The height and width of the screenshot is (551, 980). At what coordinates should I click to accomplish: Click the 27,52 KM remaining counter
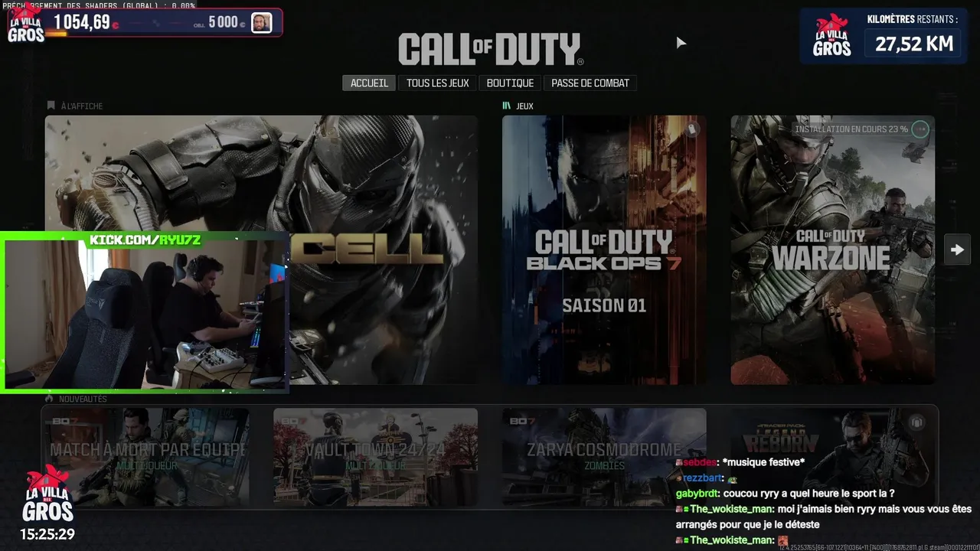(x=914, y=44)
